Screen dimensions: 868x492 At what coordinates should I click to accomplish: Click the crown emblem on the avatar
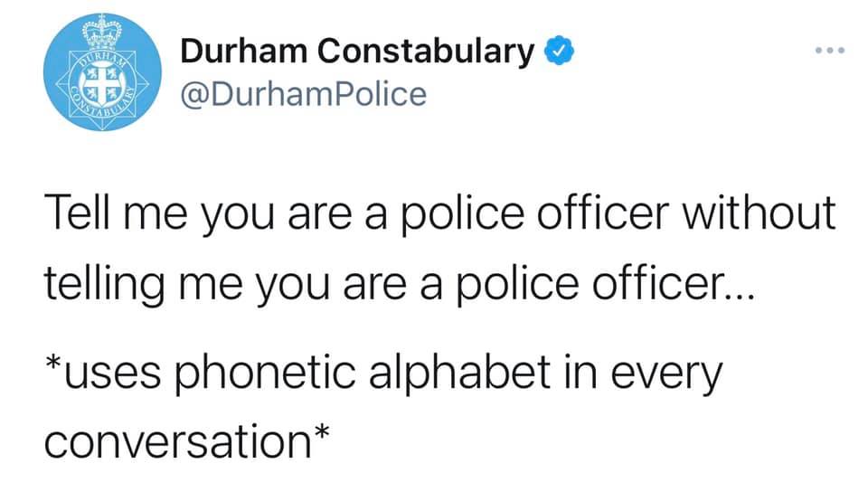click(102, 35)
